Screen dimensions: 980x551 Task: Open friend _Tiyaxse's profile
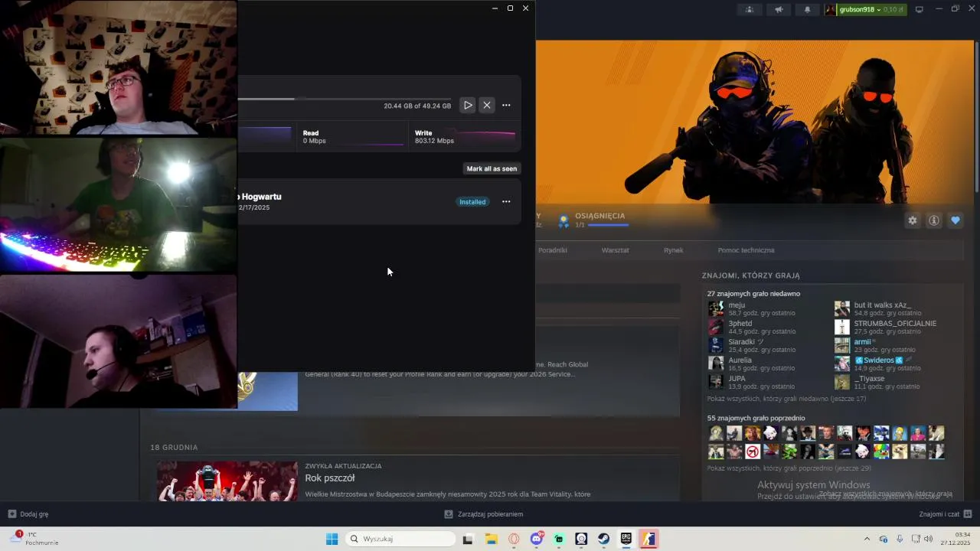click(869, 379)
